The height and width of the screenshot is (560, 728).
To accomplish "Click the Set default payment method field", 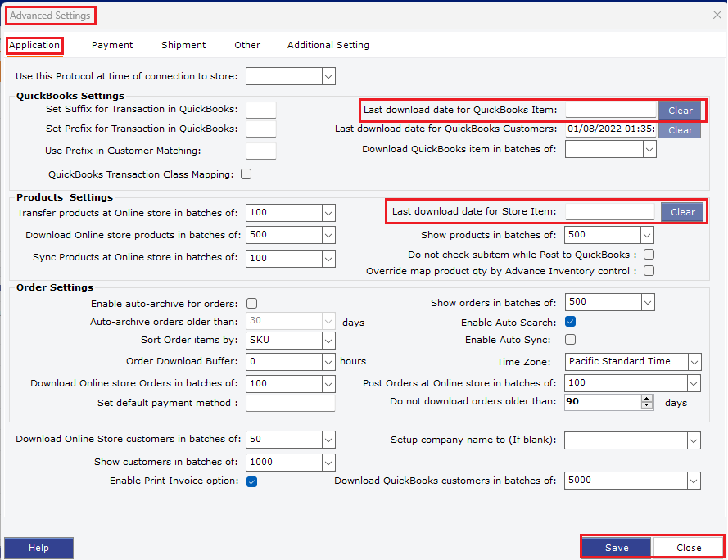I will (291, 403).
